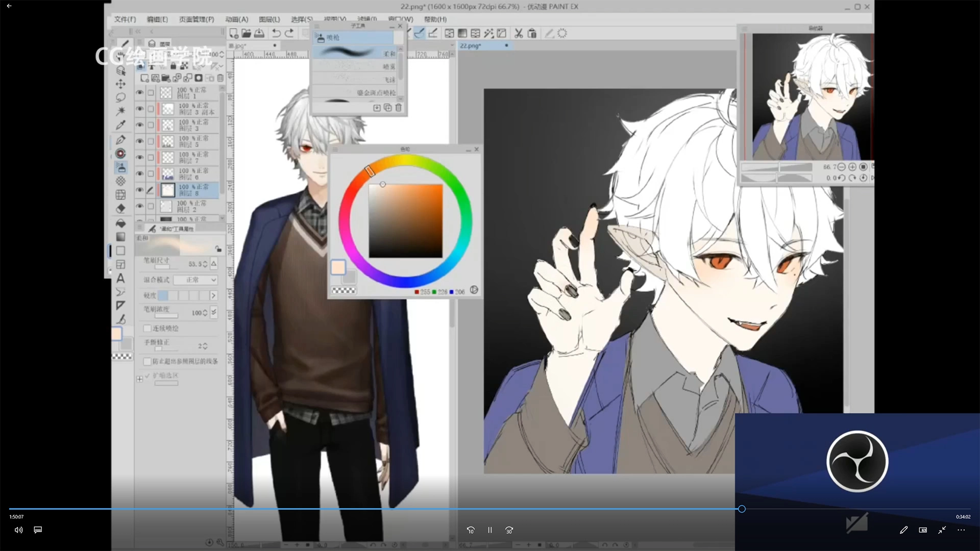This screenshot has width=980, height=551.
Task: Click the Undo arrow in the command bar
Action: pyautogui.click(x=276, y=33)
